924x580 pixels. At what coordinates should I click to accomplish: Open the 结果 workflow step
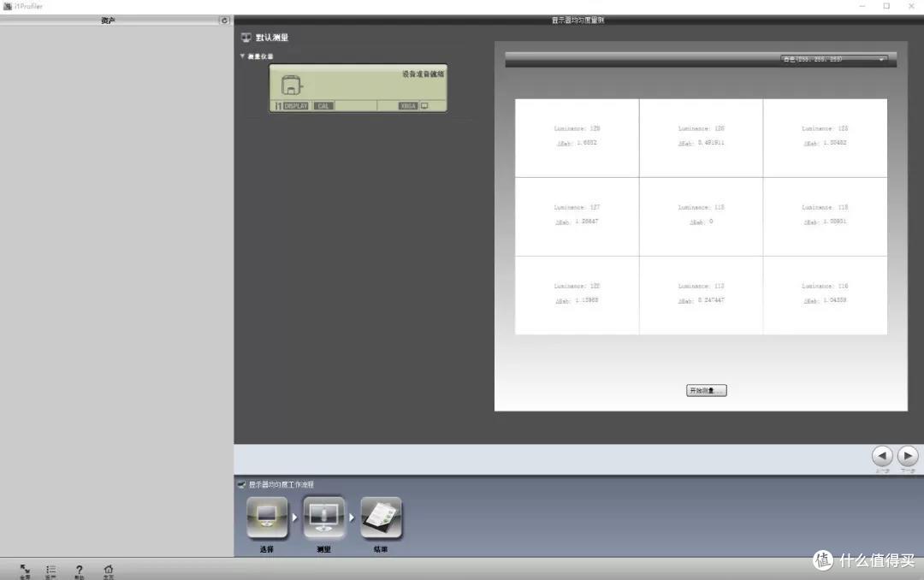click(x=381, y=518)
